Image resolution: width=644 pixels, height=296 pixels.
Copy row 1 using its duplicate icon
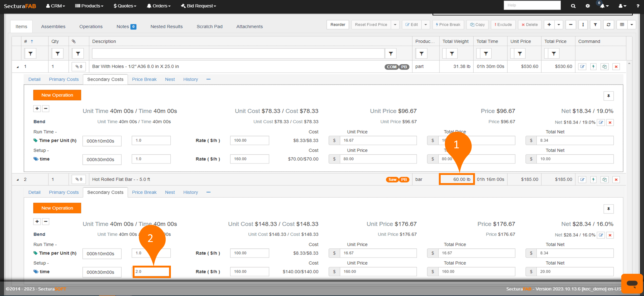[x=605, y=66]
